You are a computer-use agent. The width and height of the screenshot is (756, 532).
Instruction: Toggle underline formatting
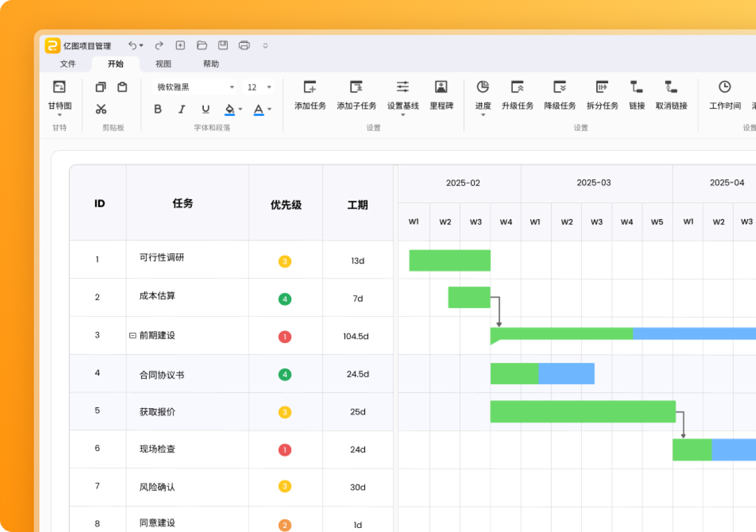(206, 109)
